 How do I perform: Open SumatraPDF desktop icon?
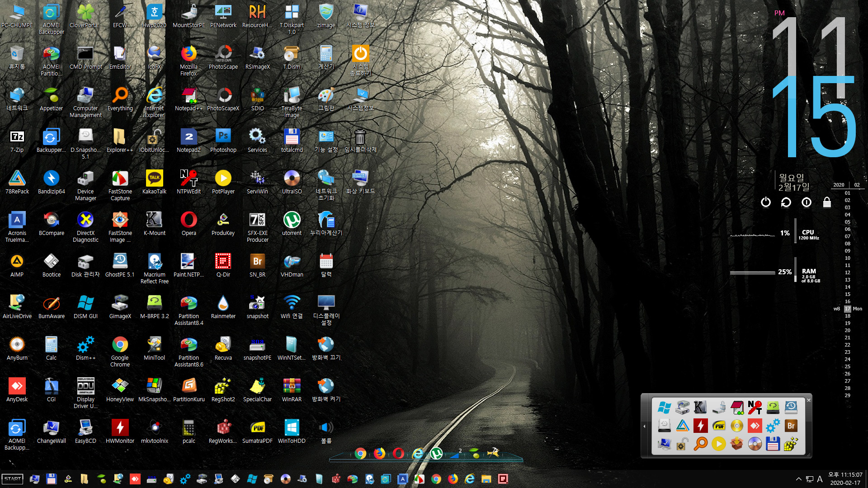257,432
